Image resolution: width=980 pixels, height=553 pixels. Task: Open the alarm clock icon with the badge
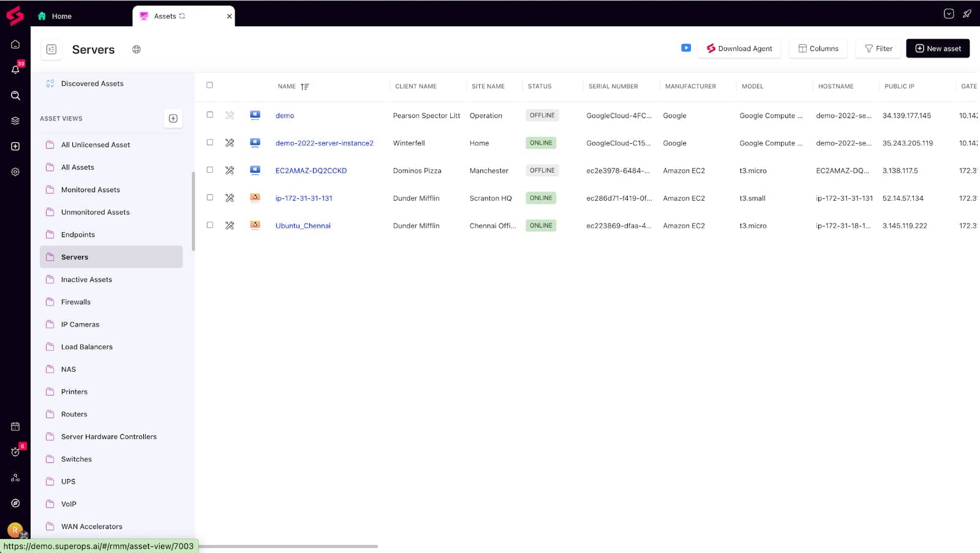click(x=15, y=452)
